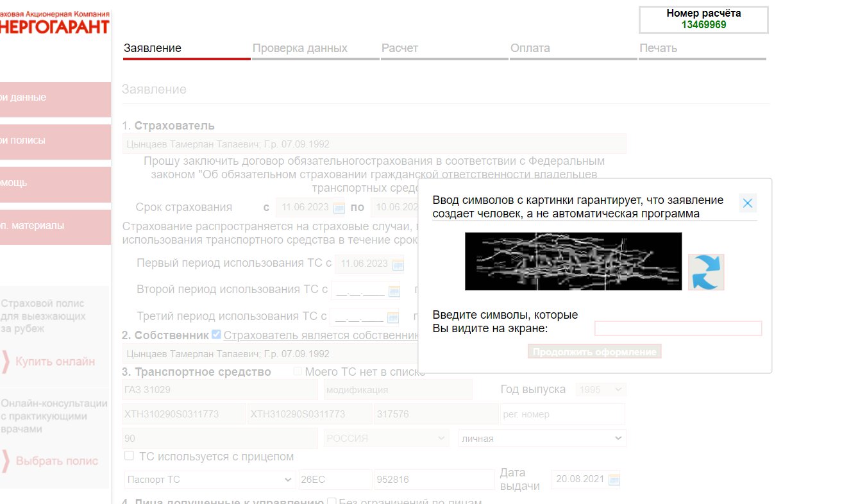Screen dimensions: 867x504
Task: Click the insurance start date field 11.06.2023
Action: tap(305, 208)
